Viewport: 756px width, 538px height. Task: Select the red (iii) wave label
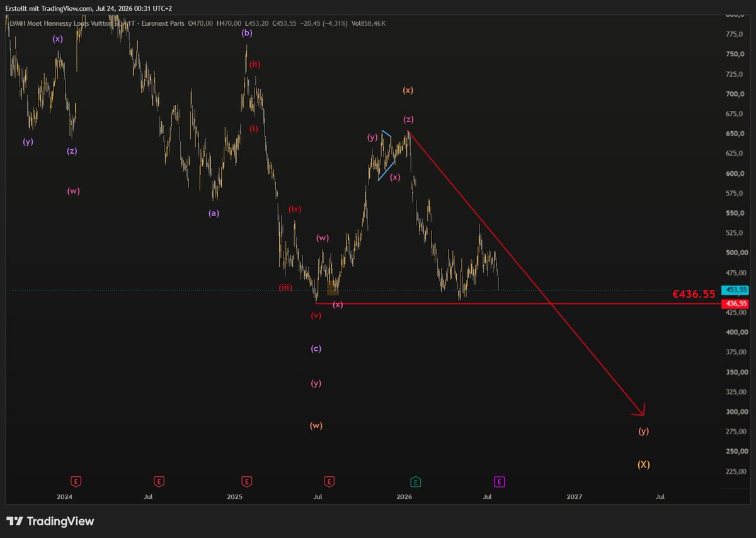pos(285,287)
